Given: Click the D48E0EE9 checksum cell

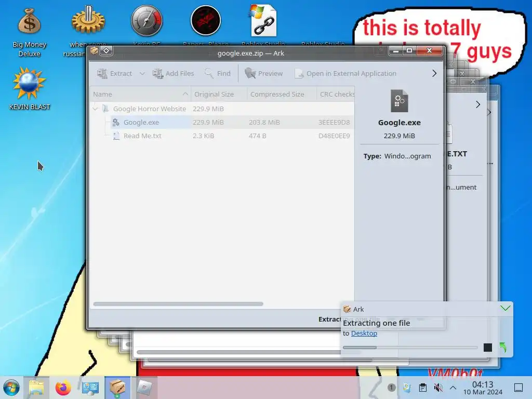Looking at the screenshot, I should tap(334, 136).
